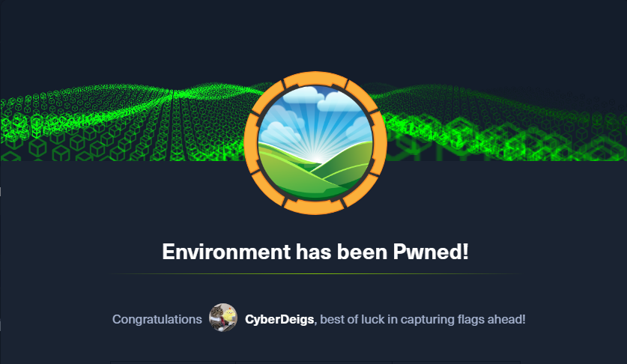Click "best of luck in capturing flags ahead!"
This screenshot has width=627, height=364.
click(422, 320)
